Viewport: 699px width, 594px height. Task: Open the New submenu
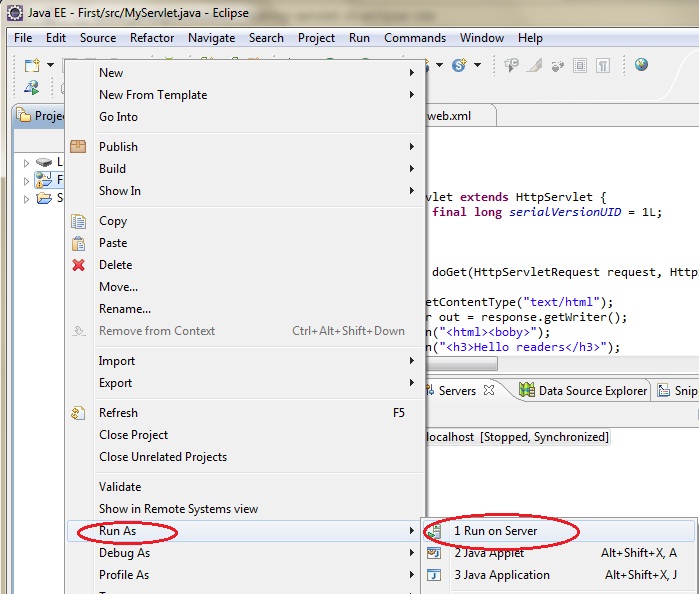245,73
